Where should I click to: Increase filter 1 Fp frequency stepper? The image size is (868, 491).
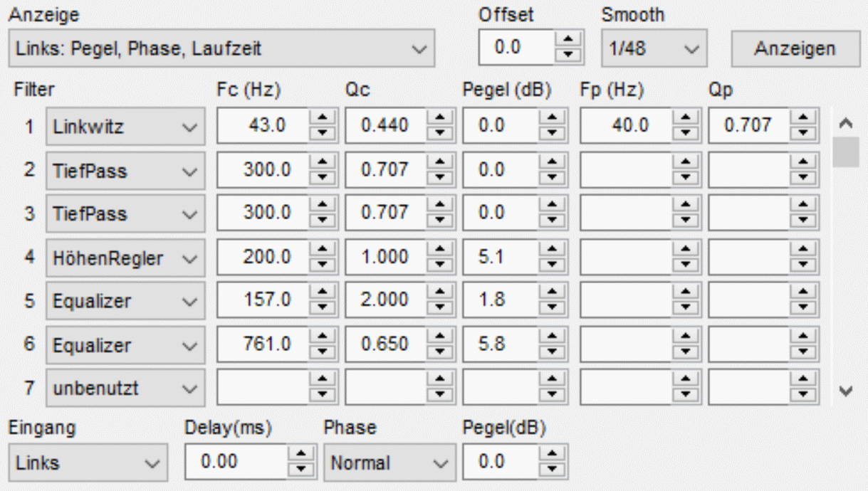684,121
